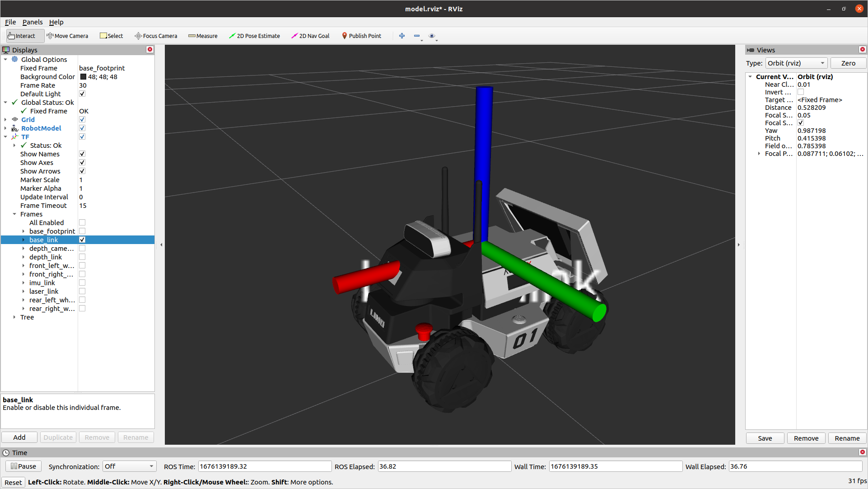This screenshot has width=868, height=489.
Task: Activate the Publish Point tool
Action: (x=361, y=36)
